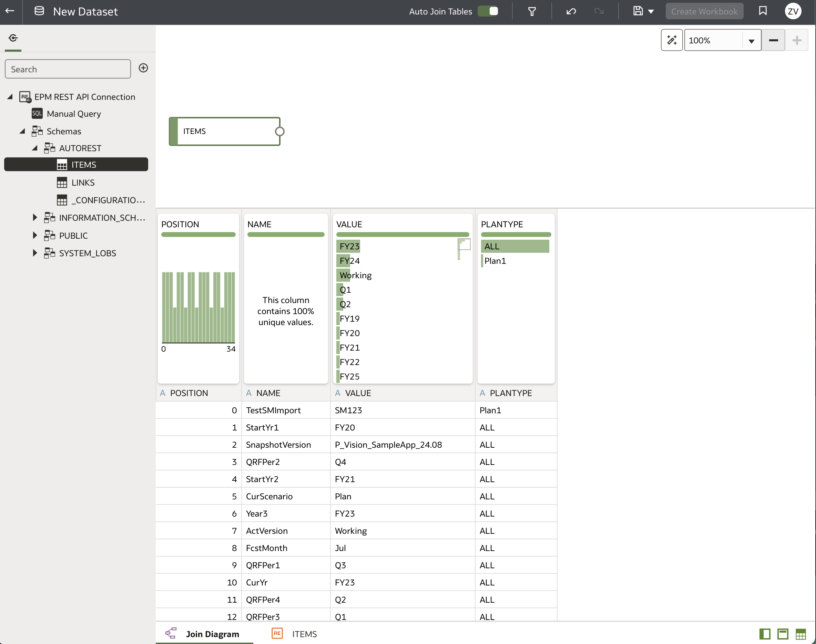
Task: Click the CurScenario cell
Action: coord(286,496)
